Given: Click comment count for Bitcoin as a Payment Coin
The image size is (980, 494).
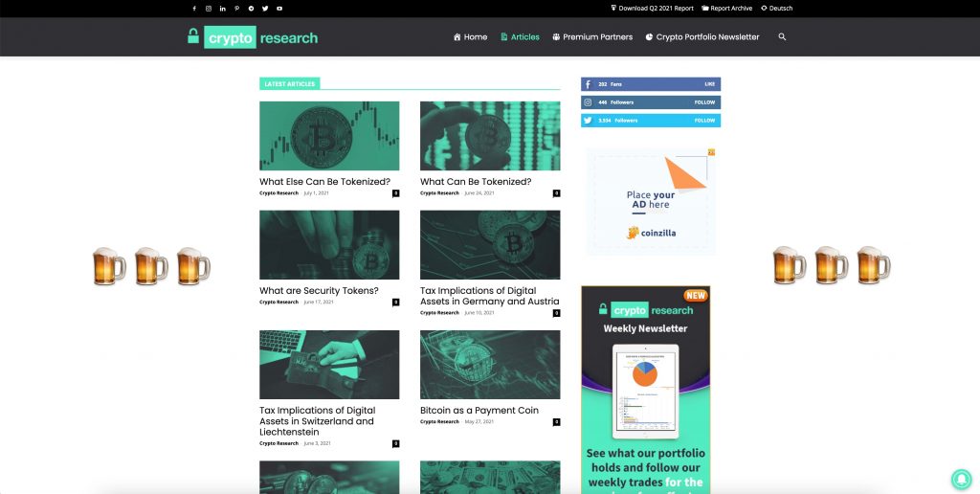Looking at the screenshot, I should (556, 422).
